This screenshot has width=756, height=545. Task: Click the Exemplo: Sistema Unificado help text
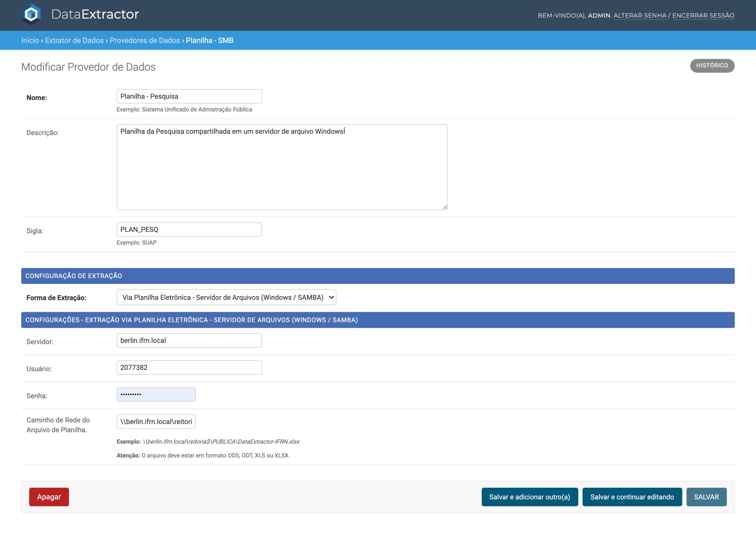pos(184,109)
